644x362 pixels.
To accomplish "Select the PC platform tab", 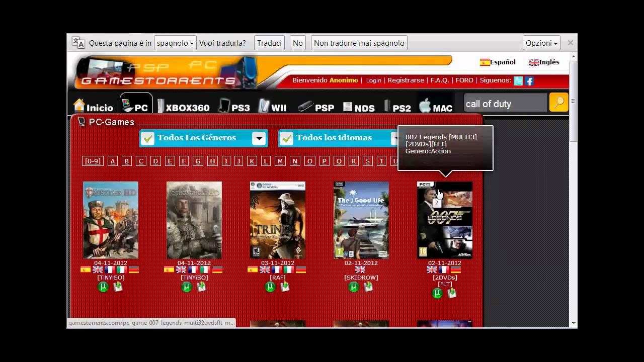I will pyautogui.click(x=136, y=104).
